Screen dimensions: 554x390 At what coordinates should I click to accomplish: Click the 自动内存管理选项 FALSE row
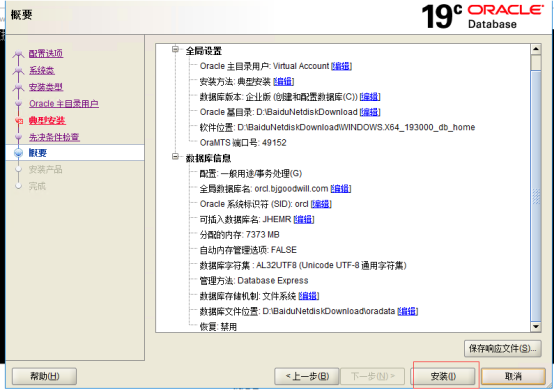click(248, 250)
